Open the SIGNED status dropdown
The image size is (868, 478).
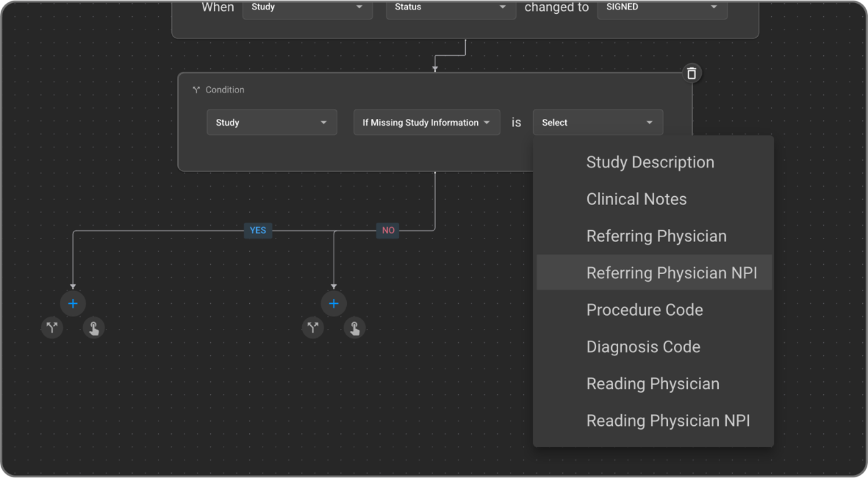(x=662, y=8)
